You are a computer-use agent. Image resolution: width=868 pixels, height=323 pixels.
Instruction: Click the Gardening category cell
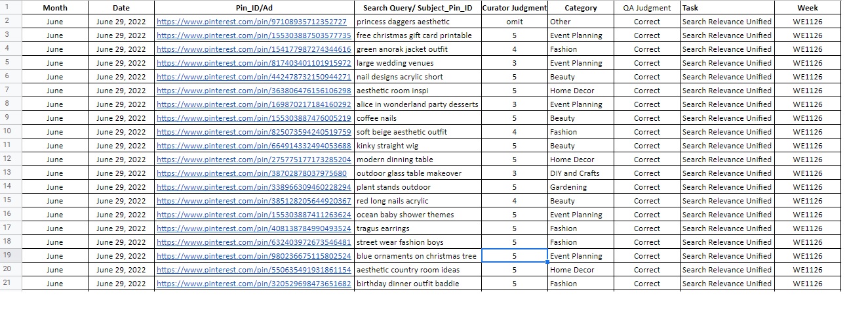[581, 187]
